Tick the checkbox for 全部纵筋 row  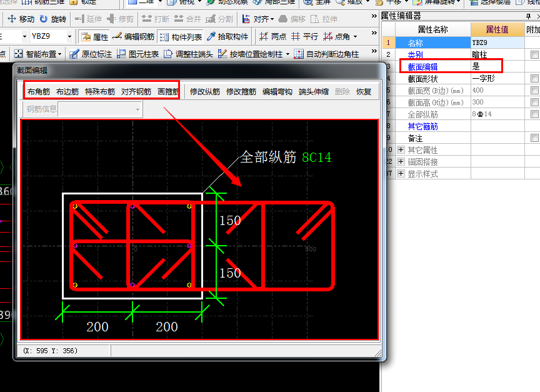[534, 114]
